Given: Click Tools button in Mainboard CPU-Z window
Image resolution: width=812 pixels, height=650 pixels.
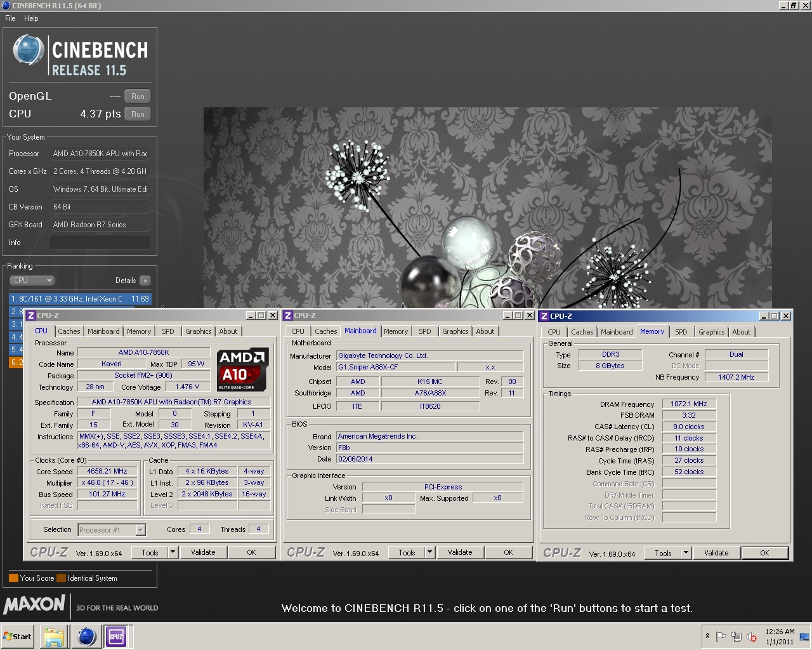Looking at the screenshot, I should [x=407, y=552].
